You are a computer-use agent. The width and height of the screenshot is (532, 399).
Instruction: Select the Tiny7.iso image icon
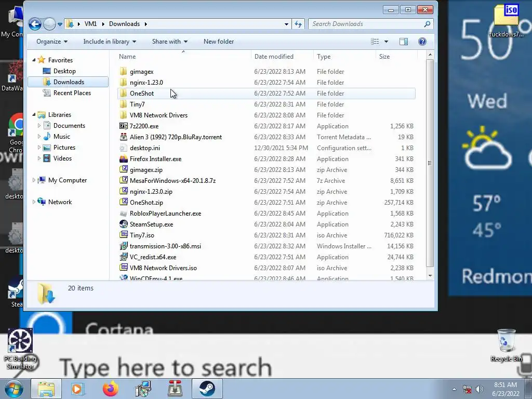coord(124,235)
